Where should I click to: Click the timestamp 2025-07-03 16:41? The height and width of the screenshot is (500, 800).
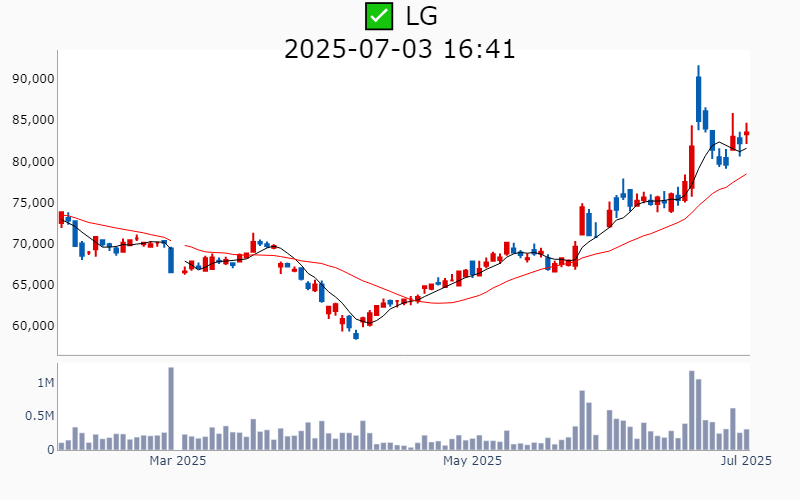coord(399,49)
